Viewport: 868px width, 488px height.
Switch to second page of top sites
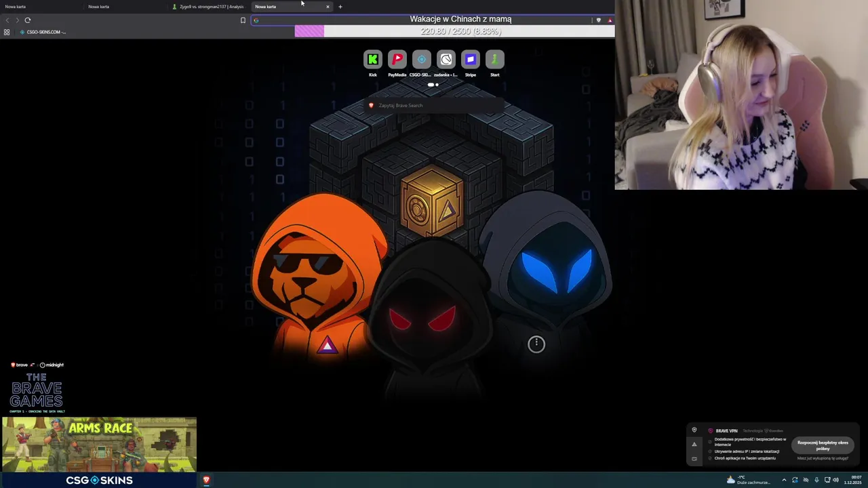(x=437, y=85)
